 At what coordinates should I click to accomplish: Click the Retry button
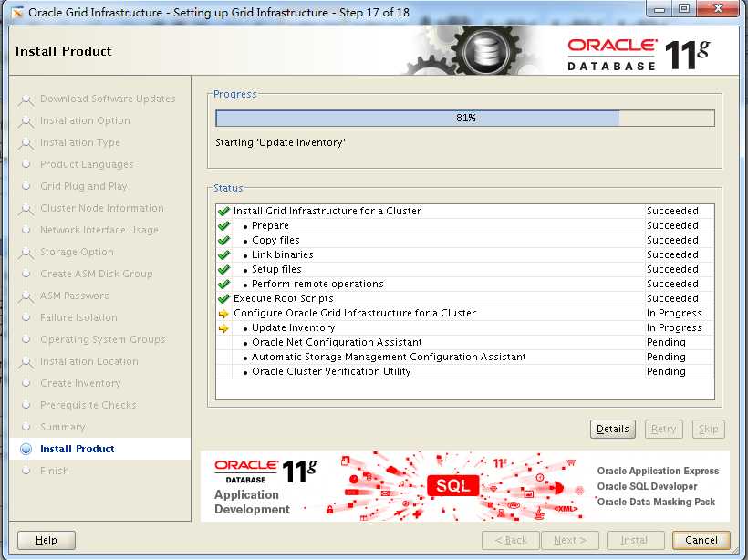pos(663,429)
